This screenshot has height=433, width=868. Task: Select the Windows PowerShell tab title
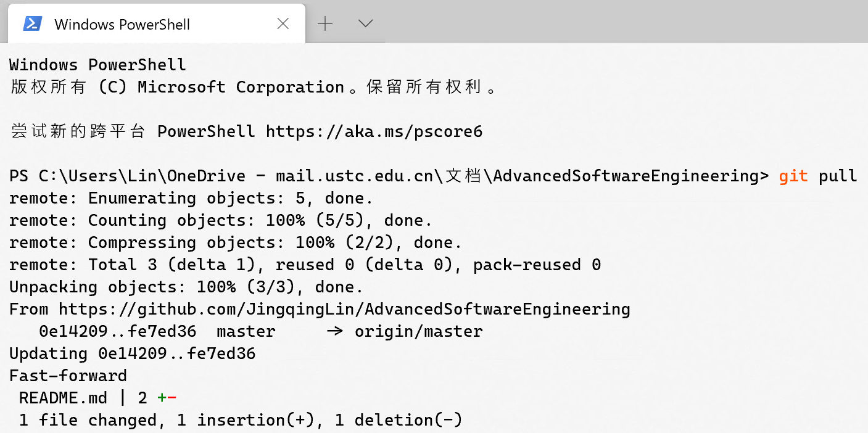(x=122, y=25)
